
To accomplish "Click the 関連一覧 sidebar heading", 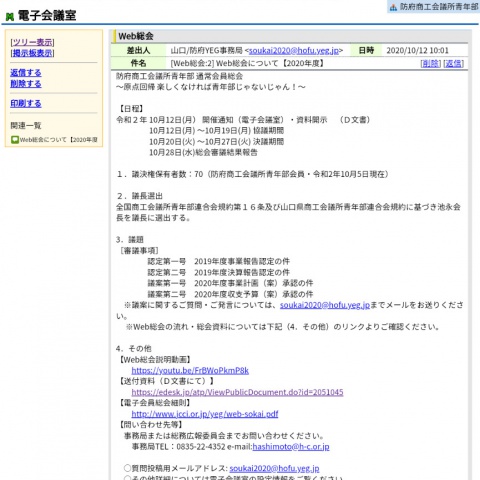I will 26,126.
